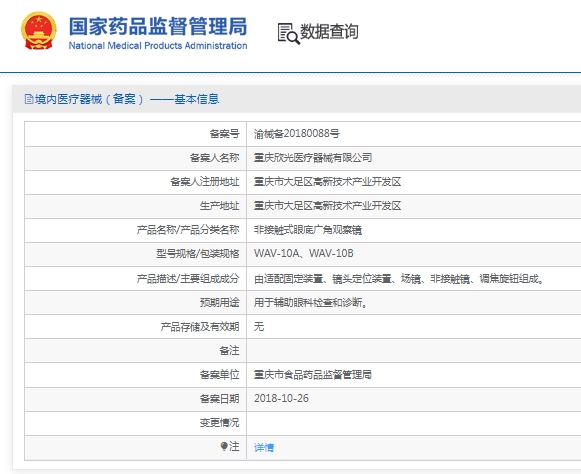Click the 生产地址 label
The height and width of the screenshot is (474, 581).
pos(219,206)
